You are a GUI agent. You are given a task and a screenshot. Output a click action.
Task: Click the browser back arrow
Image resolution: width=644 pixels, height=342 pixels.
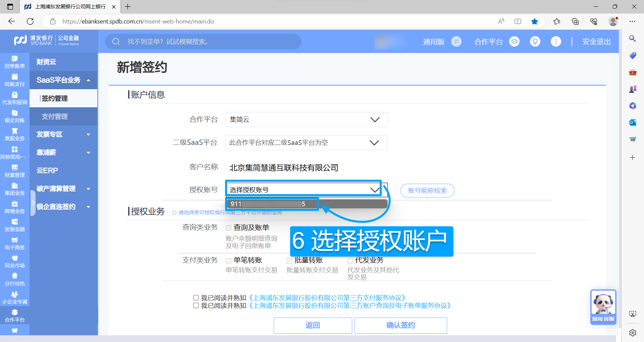pos(12,21)
